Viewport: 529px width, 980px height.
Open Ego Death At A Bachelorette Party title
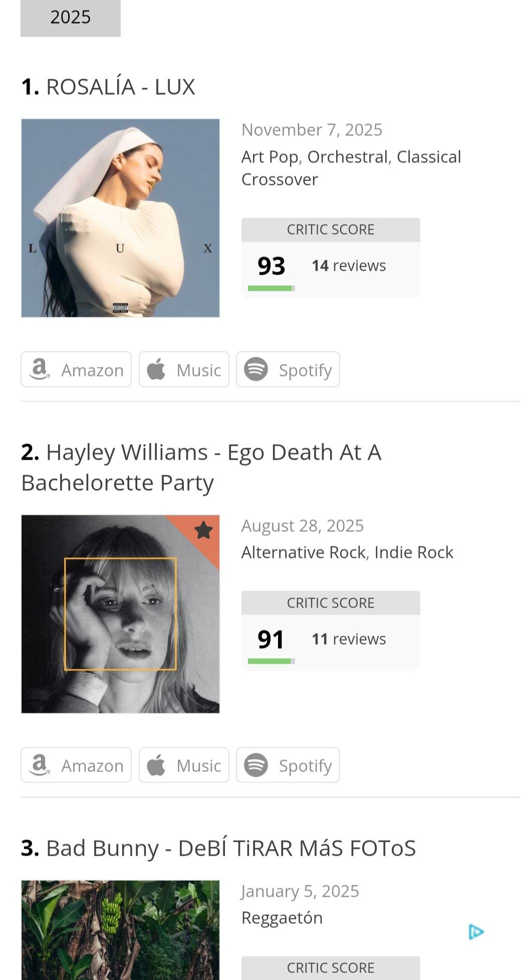200,467
